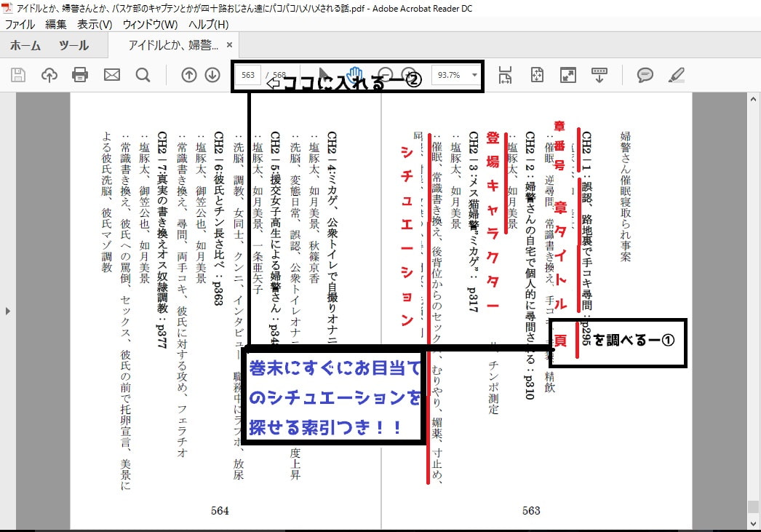Click the CH2-7 chapter entry with p377
Screen dimensions: 761x532
tap(162, 239)
